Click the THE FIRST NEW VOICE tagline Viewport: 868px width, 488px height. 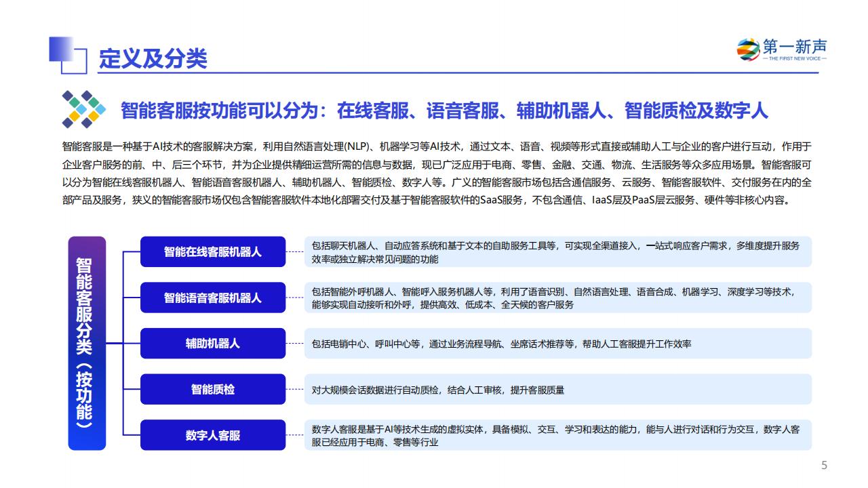pyautogui.click(x=795, y=59)
